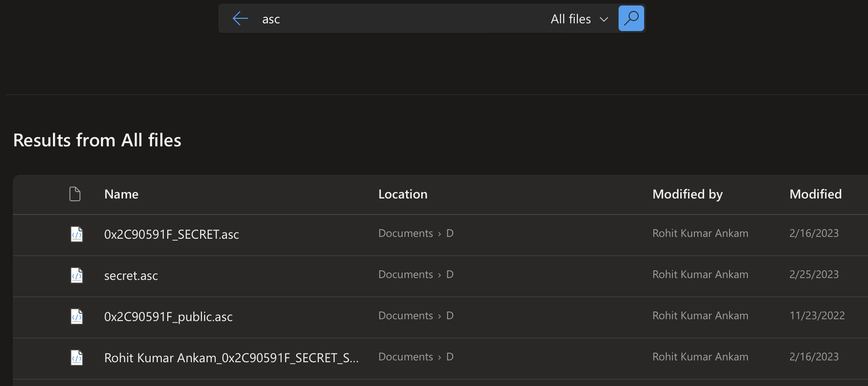The height and width of the screenshot is (386, 868).
Task: Click the blue search magnifier button
Action: (x=631, y=18)
